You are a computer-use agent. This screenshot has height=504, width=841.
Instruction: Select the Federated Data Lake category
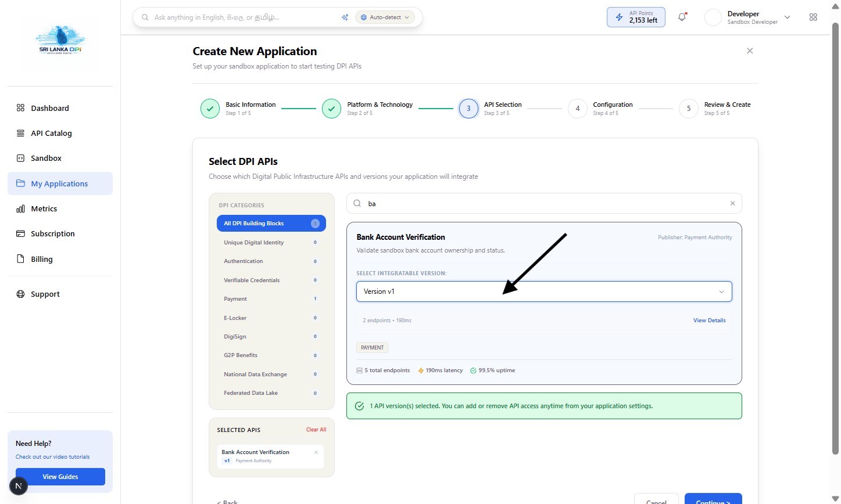click(271, 393)
